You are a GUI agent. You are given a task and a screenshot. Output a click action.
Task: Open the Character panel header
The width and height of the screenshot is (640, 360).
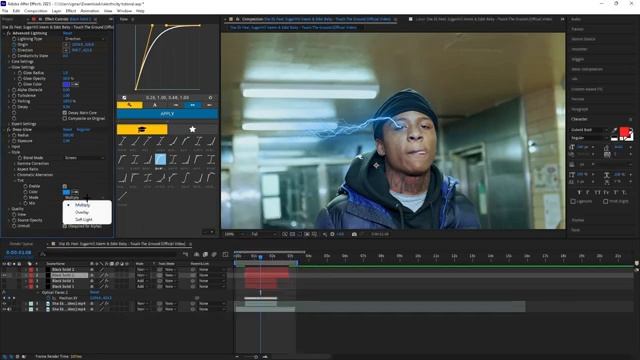tap(579, 119)
